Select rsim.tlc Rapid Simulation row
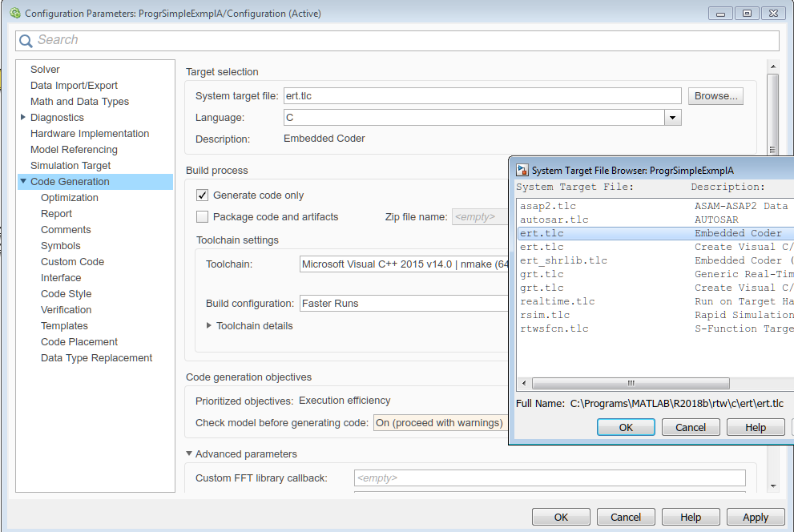Image resolution: width=794 pixels, height=532 pixels. [656, 316]
